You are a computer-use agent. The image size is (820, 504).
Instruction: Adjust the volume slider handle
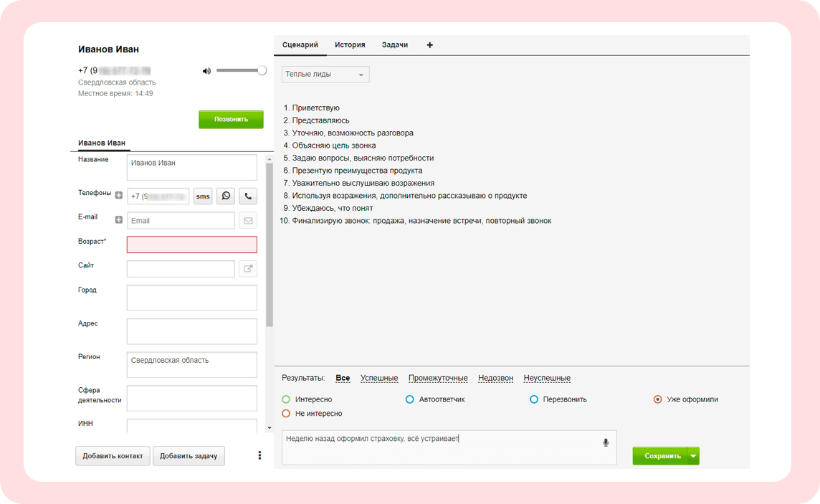pyautogui.click(x=262, y=70)
